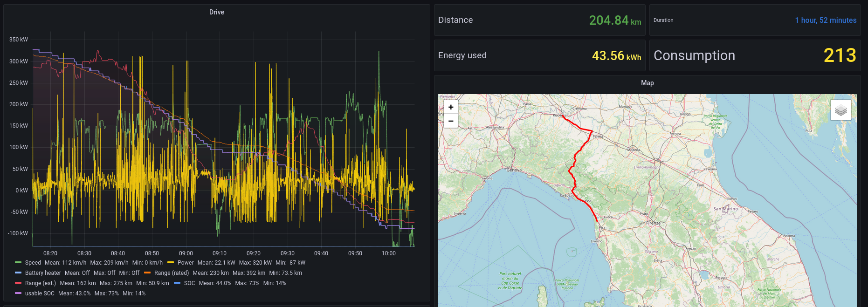Viewport: 868px width, 307px height.
Task: Click the red Range (est.) color swatch
Action: [x=18, y=283]
